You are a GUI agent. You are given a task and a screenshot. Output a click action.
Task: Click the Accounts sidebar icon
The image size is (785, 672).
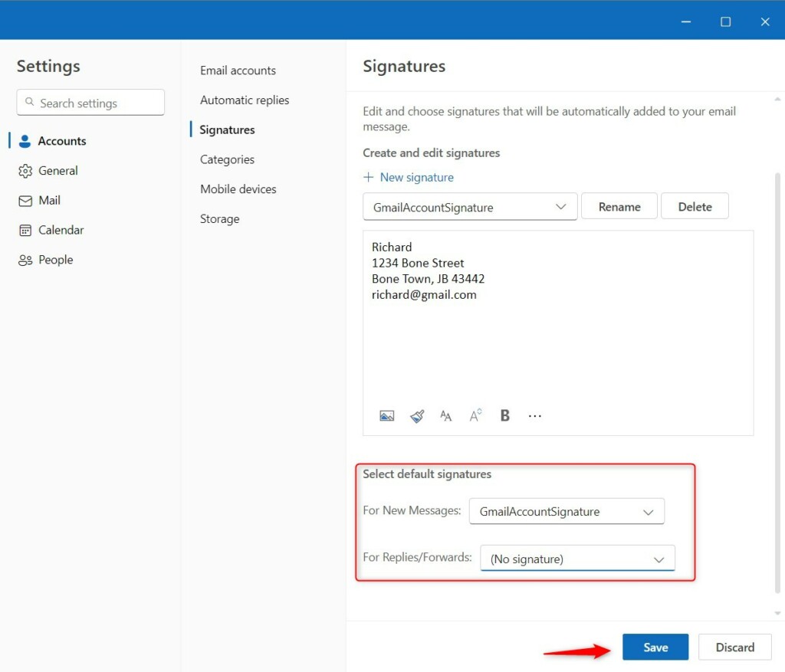coord(25,141)
